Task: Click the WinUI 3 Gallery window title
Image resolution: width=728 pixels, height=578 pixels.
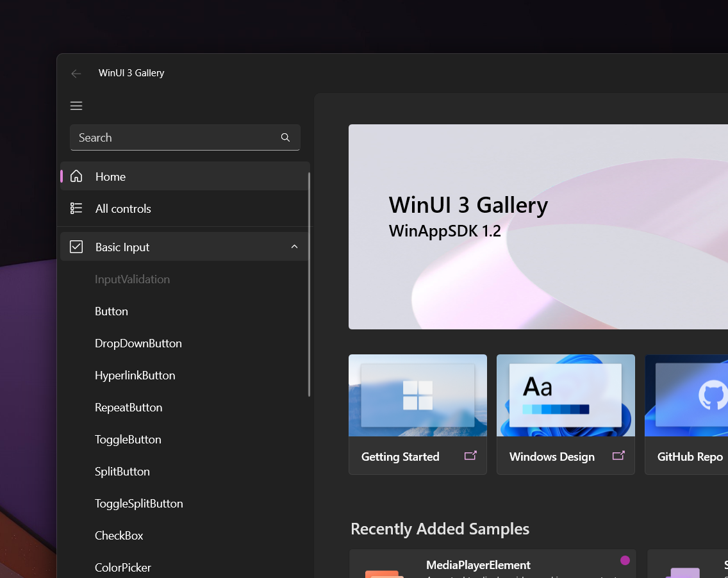Action: [131, 73]
